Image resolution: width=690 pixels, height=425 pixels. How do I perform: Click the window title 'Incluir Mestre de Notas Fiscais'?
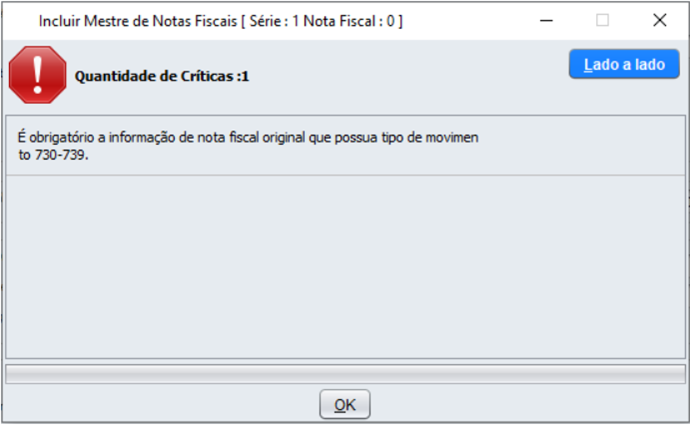(138, 21)
